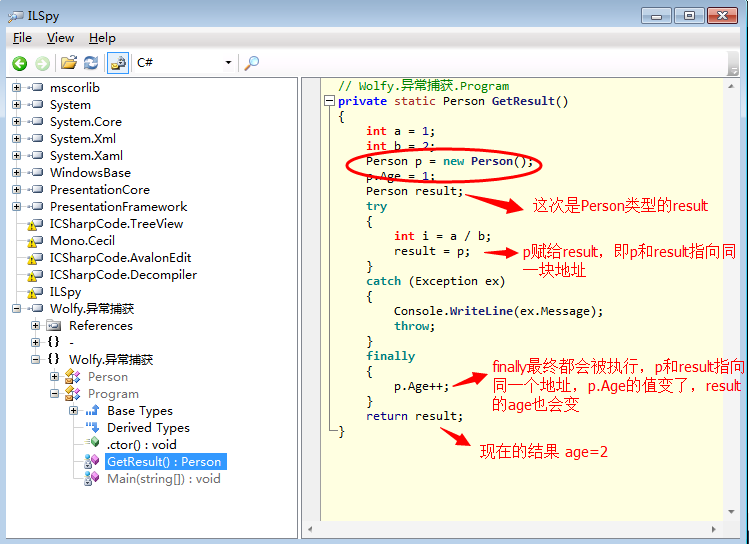Screen dimensions: 749x544
Task: Click the Base Types arrow icon
Action: [92, 410]
